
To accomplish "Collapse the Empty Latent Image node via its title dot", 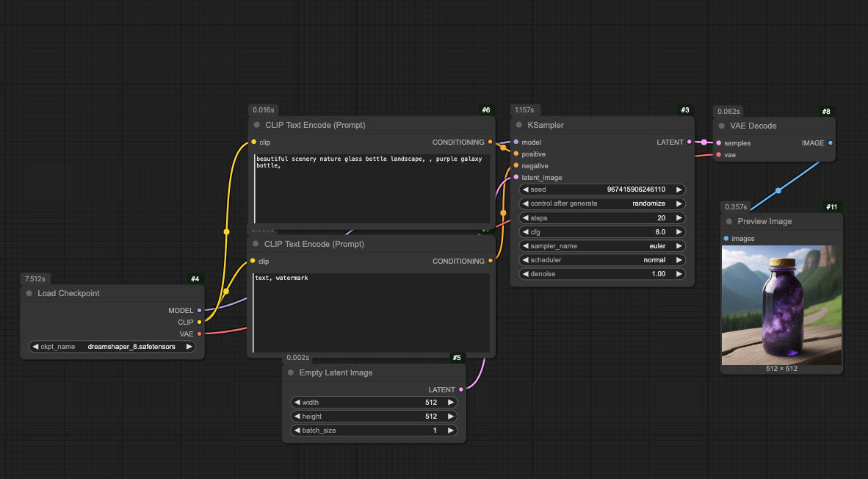I will (291, 372).
